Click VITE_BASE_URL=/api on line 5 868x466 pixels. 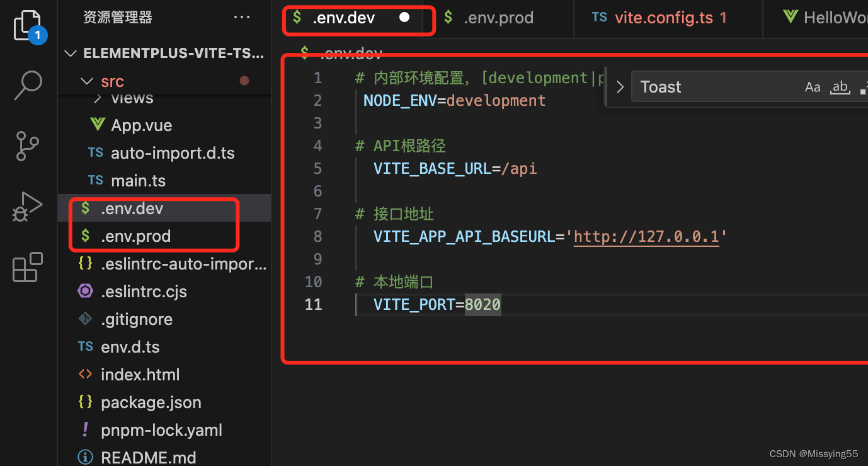[455, 169]
